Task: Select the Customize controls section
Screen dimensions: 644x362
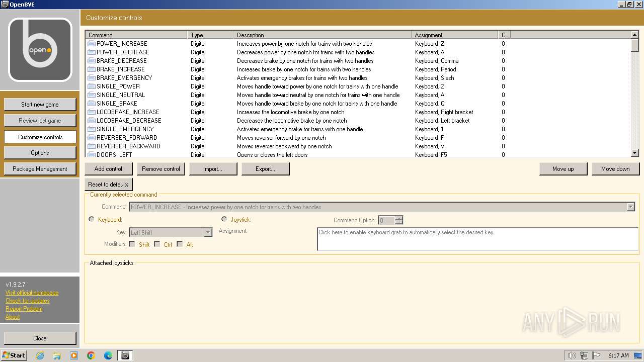Action: [40, 137]
